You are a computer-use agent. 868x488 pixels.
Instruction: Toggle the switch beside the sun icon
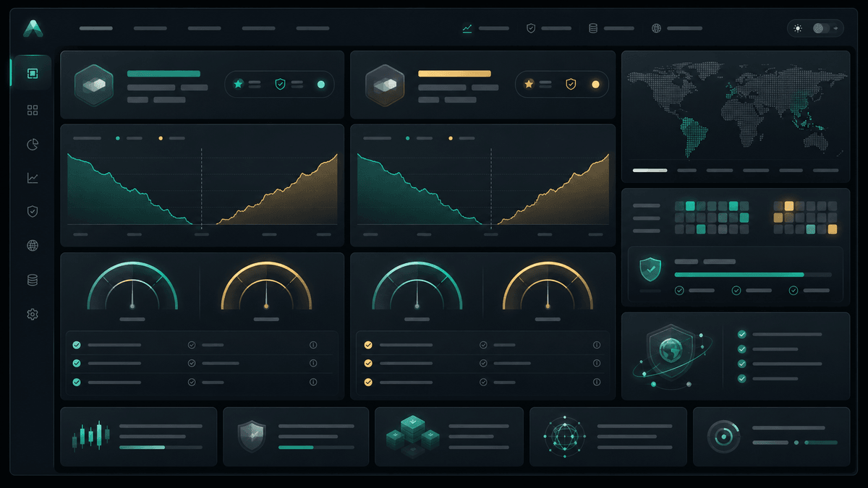(x=820, y=28)
